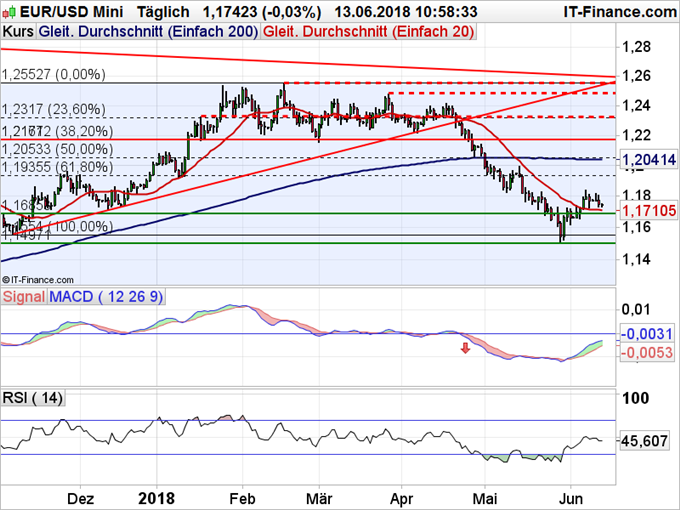Click the 1,20533 (50,00%) Fibonacci label
680x510 pixels.
tap(58, 150)
